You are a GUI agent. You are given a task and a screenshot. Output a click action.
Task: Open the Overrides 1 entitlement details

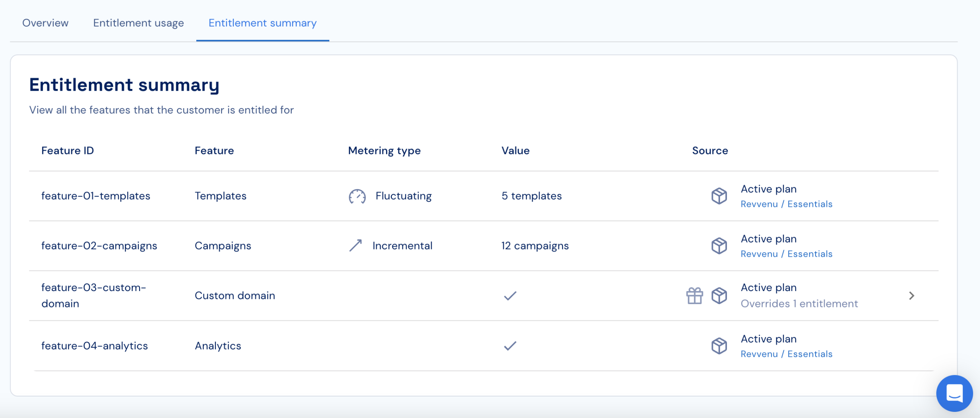[799, 304]
